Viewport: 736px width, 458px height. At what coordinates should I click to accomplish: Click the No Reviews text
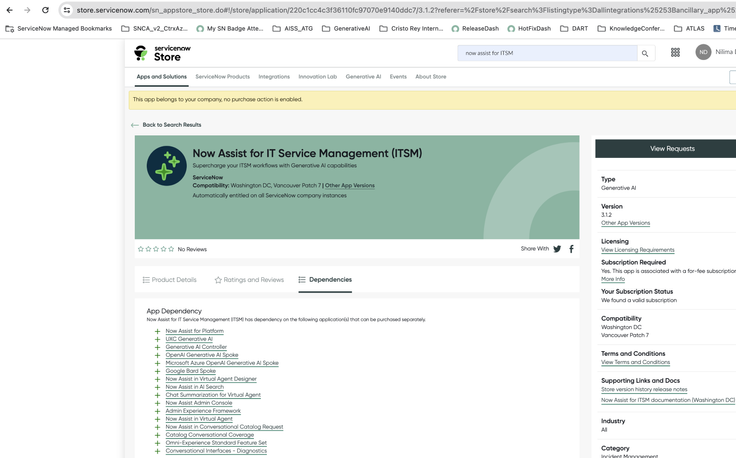pos(192,249)
